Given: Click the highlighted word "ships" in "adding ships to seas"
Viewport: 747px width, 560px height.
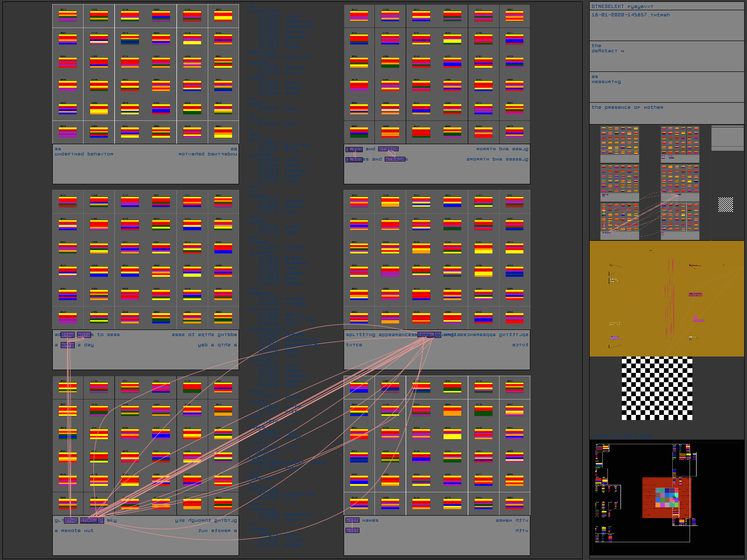Looking at the screenshot, I should click(x=85, y=335).
